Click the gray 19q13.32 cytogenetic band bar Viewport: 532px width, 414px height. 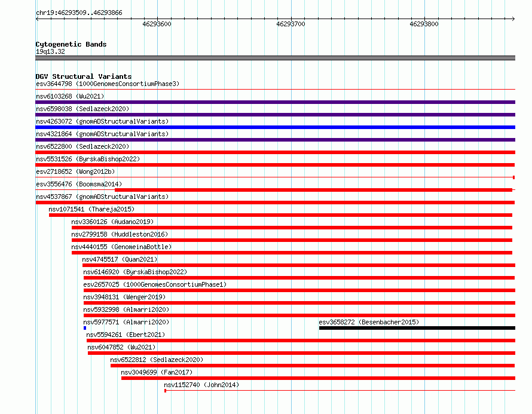(275, 58)
